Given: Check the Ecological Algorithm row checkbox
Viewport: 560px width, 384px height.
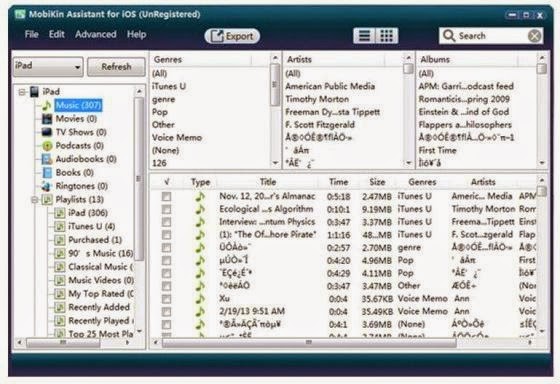Looking at the screenshot, I should 166,209.
